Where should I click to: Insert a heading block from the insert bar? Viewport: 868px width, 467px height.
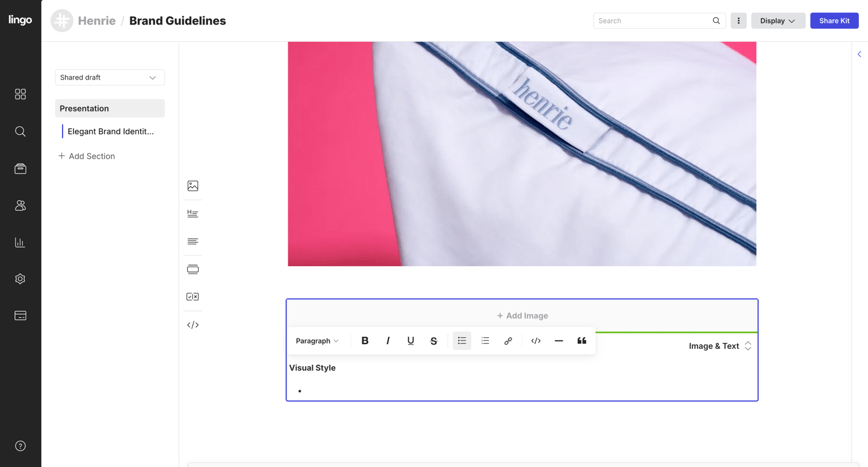[193, 213]
